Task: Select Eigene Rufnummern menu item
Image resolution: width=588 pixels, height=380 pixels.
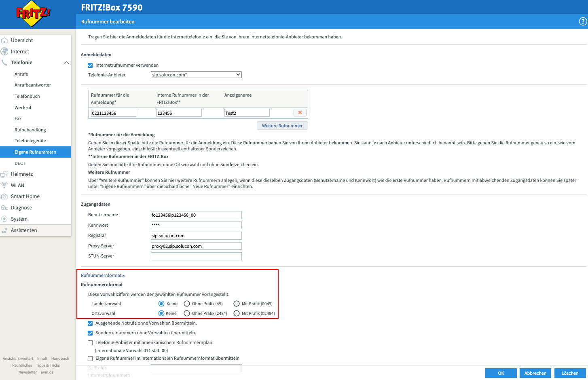Action: (36, 152)
